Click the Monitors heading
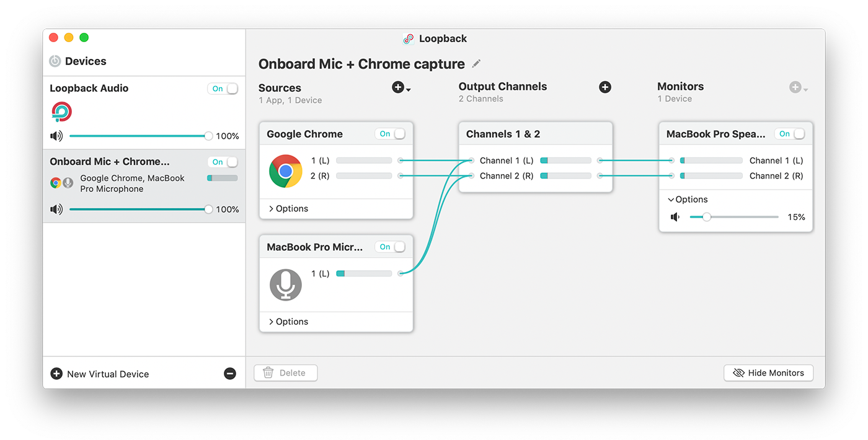868x440 pixels. [680, 87]
